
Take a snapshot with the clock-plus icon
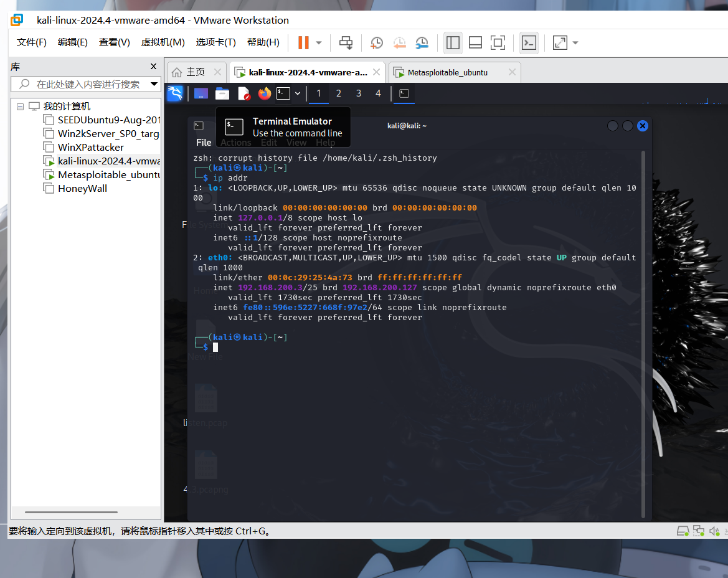coord(376,43)
